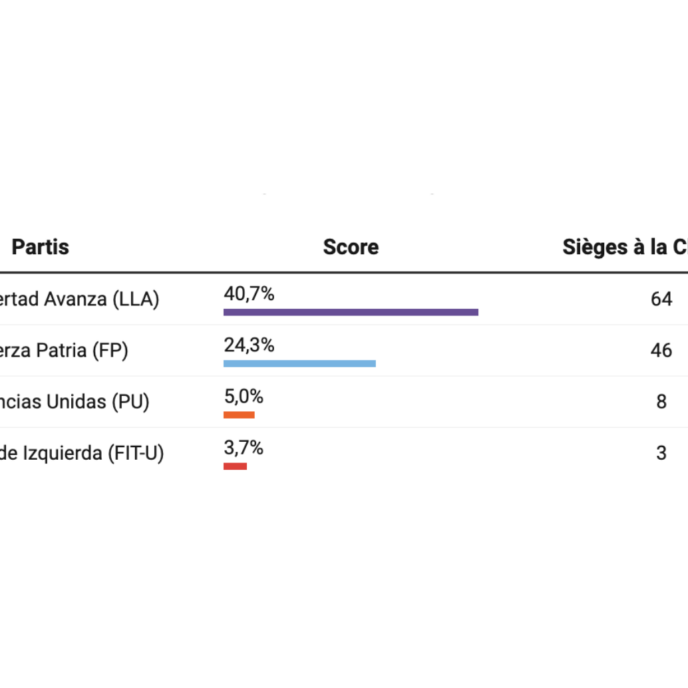Image resolution: width=688 pixels, height=688 pixels.
Task: Select the Libertad Avanza (LLA) party name
Action: click(80, 299)
